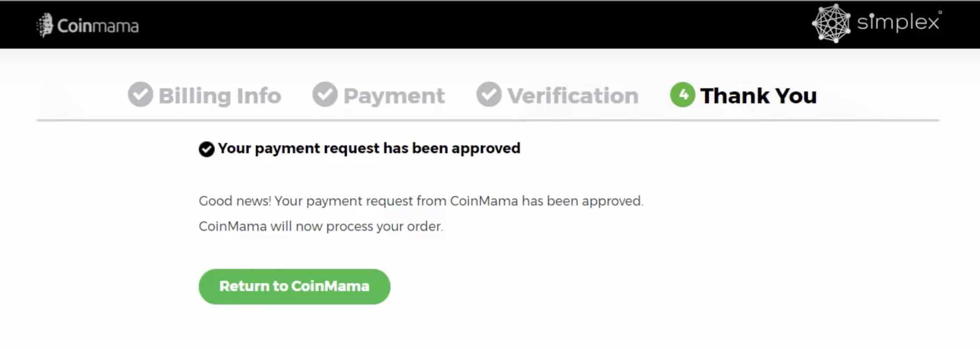Click the black approved checkmark icon
This screenshot has width=980, height=349.
click(206, 149)
